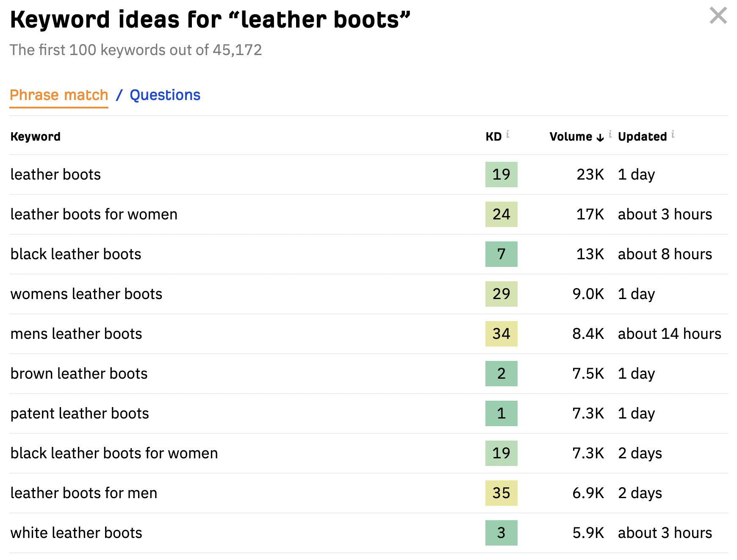Image resolution: width=737 pixels, height=560 pixels.
Task: Select "womens leather boots" from the list
Action: (86, 294)
